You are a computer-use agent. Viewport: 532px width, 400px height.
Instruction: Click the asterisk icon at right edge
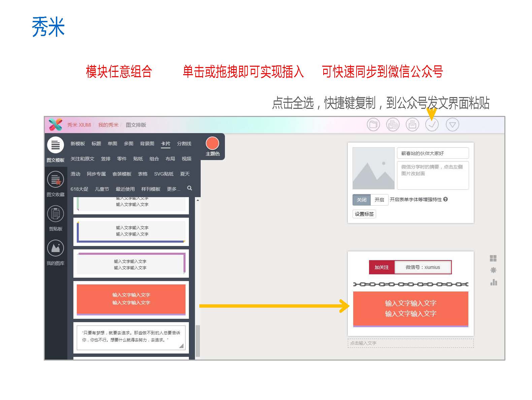(493, 270)
